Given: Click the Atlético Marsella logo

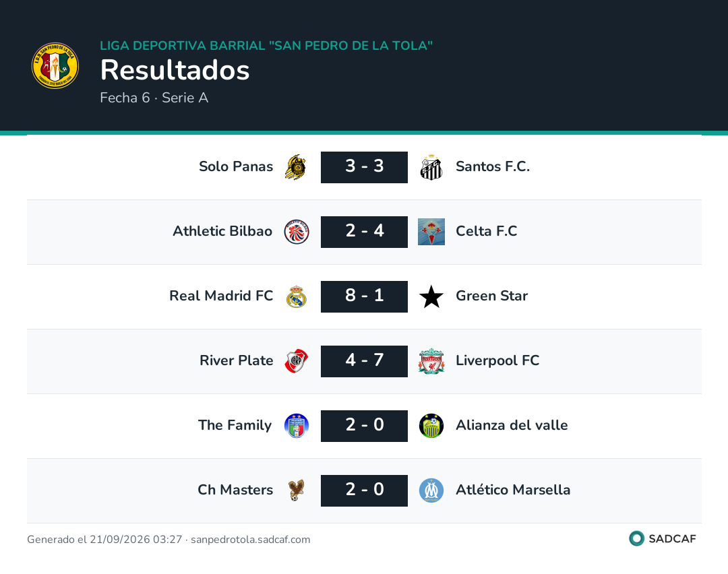Looking at the screenshot, I should click(431, 490).
